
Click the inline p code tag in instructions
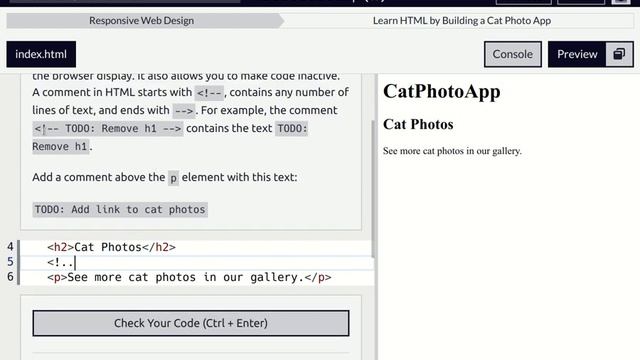click(x=173, y=178)
